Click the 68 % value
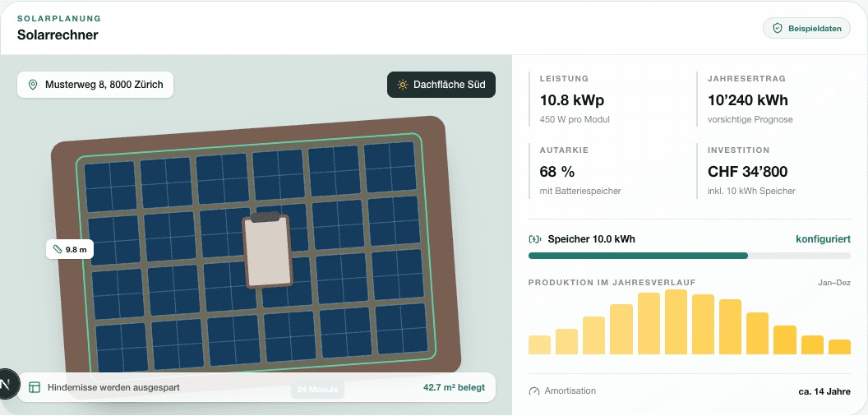The height and width of the screenshot is (416, 868). (557, 172)
